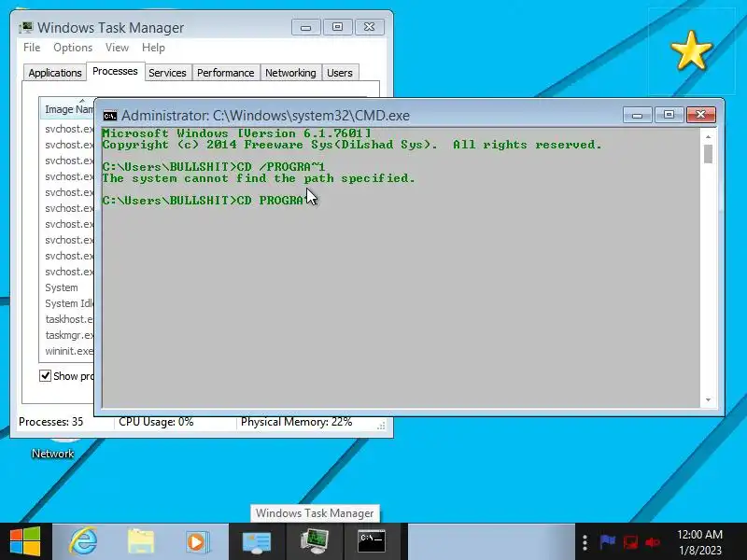This screenshot has height=560, width=747.
Task: Minimize the Task Manager window
Action: click(306, 27)
